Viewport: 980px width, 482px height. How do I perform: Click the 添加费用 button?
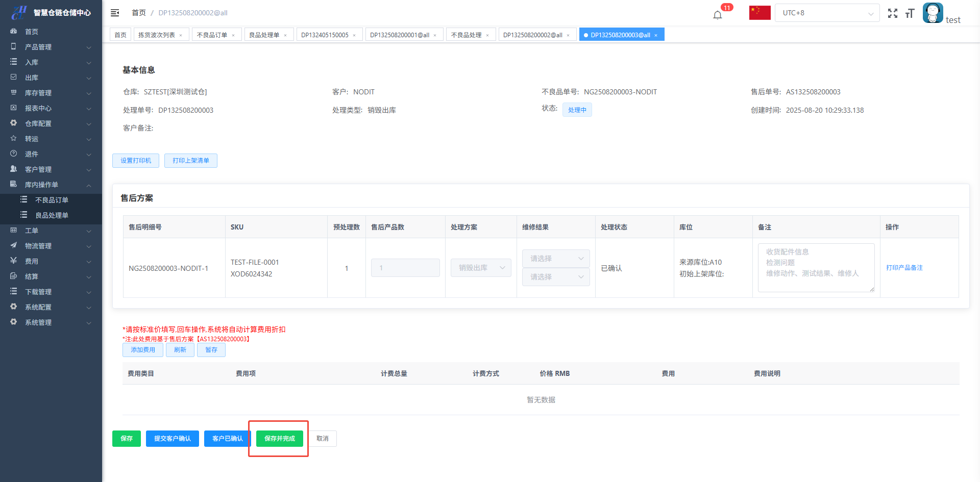pyautogui.click(x=142, y=350)
